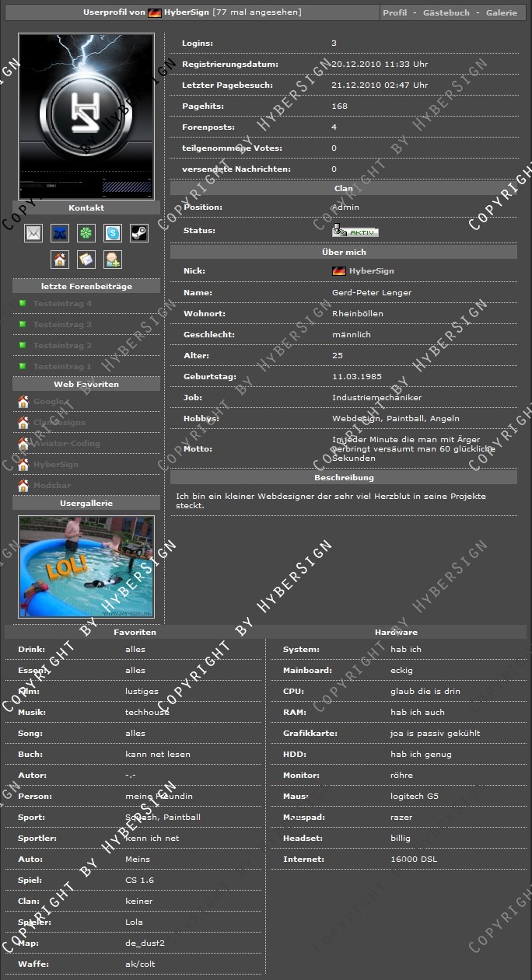Send private message via envelope letter icon

[x=86, y=260]
